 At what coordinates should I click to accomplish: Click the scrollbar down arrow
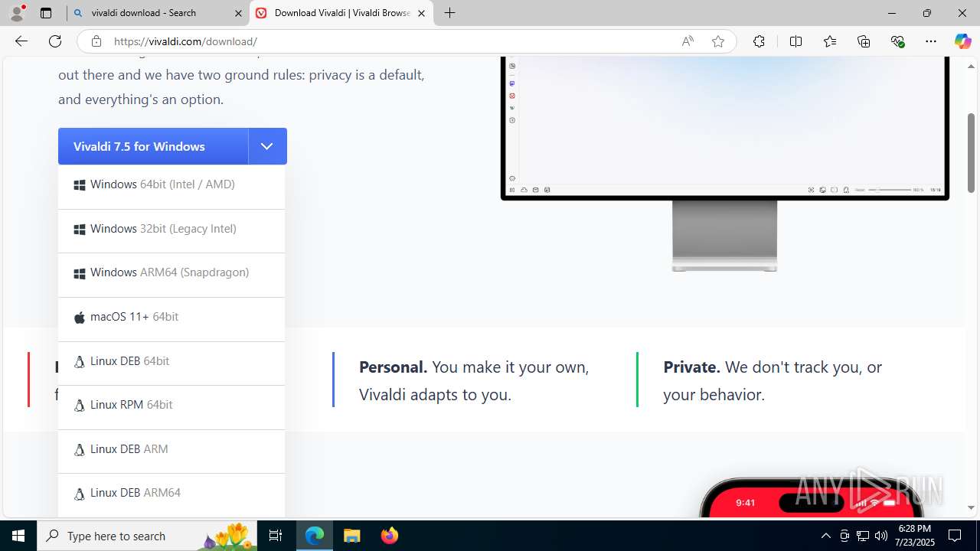(x=971, y=508)
